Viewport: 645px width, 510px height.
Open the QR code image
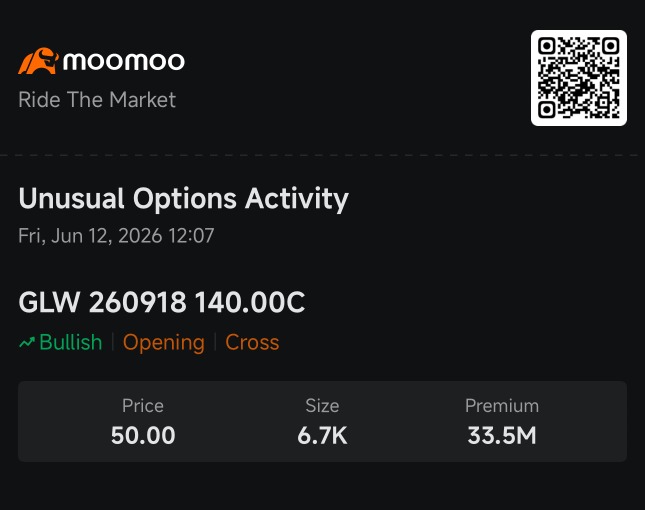pyautogui.click(x=579, y=78)
